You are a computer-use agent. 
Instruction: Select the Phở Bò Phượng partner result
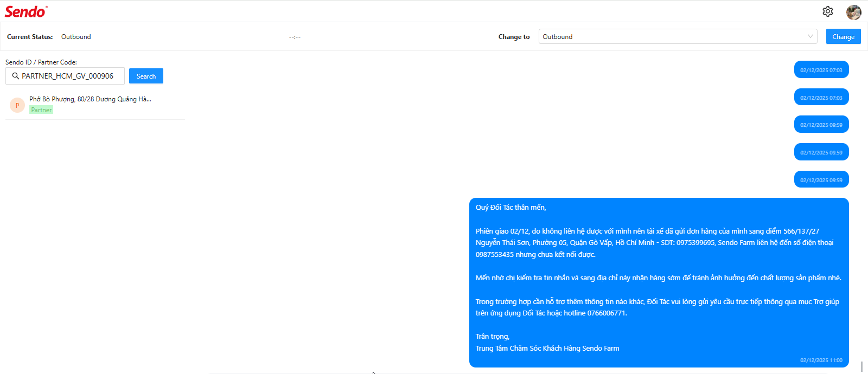click(x=95, y=105)
